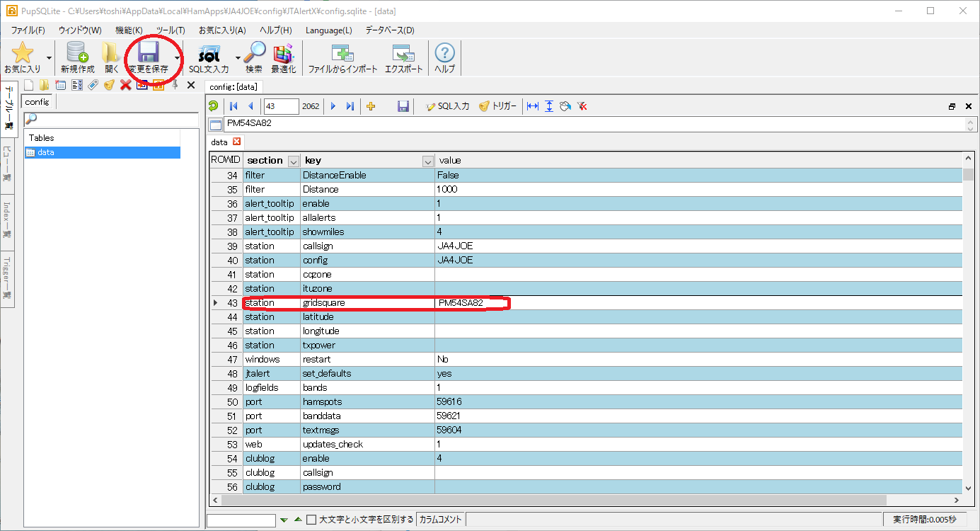Open the 新規作成 new database tool
This screenshot has width=980, height=531.
click(x=77, y=57)
